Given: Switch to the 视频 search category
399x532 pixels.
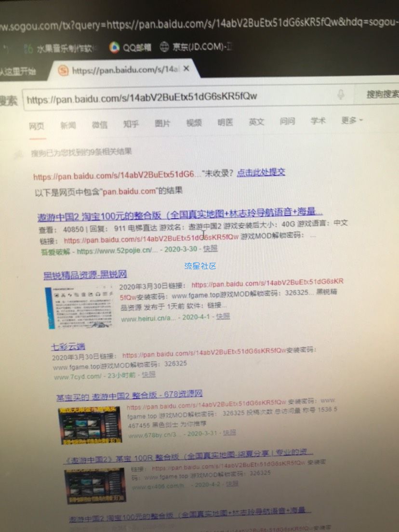Looking at the screenshot, I should (x=194, y=123).
